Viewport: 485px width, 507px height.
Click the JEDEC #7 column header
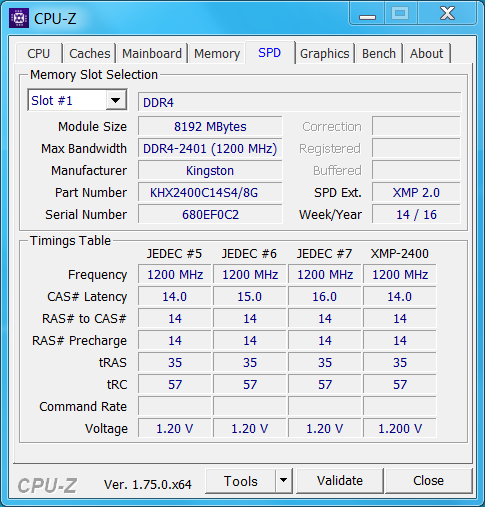[x=324, y=254]
